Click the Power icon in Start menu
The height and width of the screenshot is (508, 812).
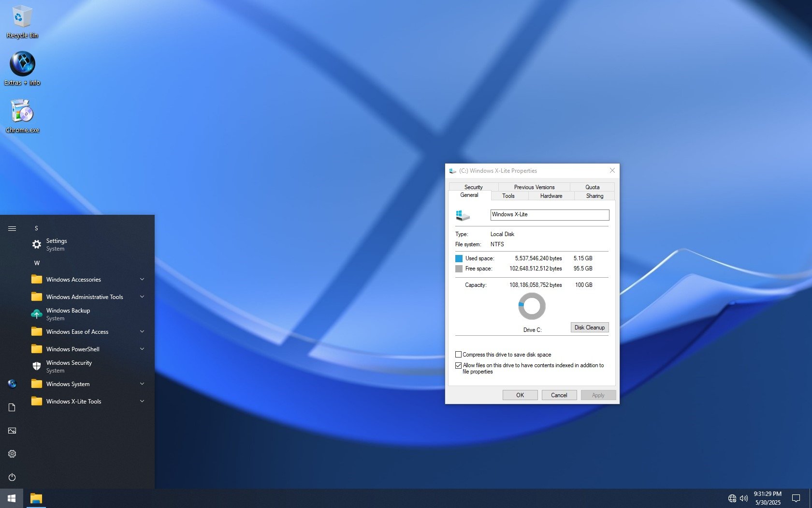tap(12, 477)
